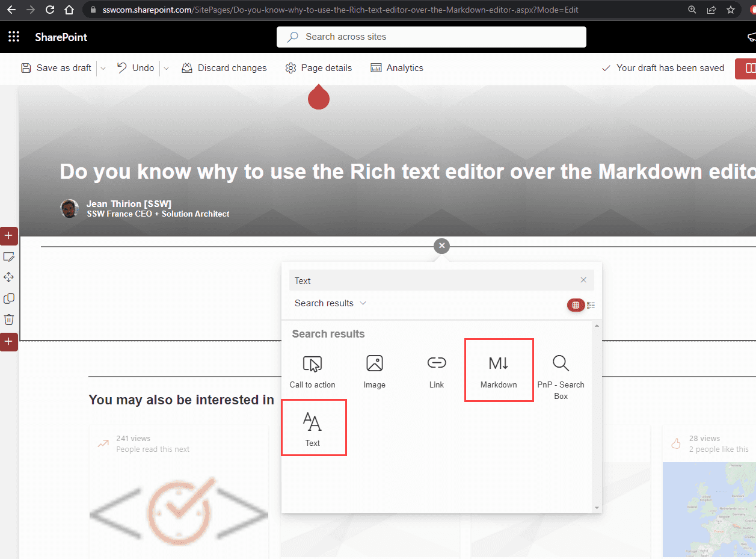Pick the PnP - Search Box web part
The width and height of the screenshot is (756, 559).
561,376
